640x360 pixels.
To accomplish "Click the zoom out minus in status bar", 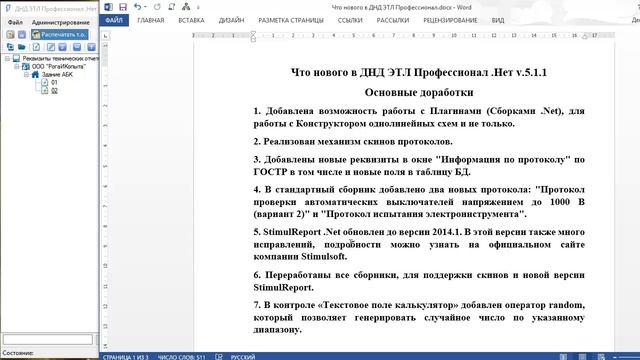I will [x=615, y=357].
